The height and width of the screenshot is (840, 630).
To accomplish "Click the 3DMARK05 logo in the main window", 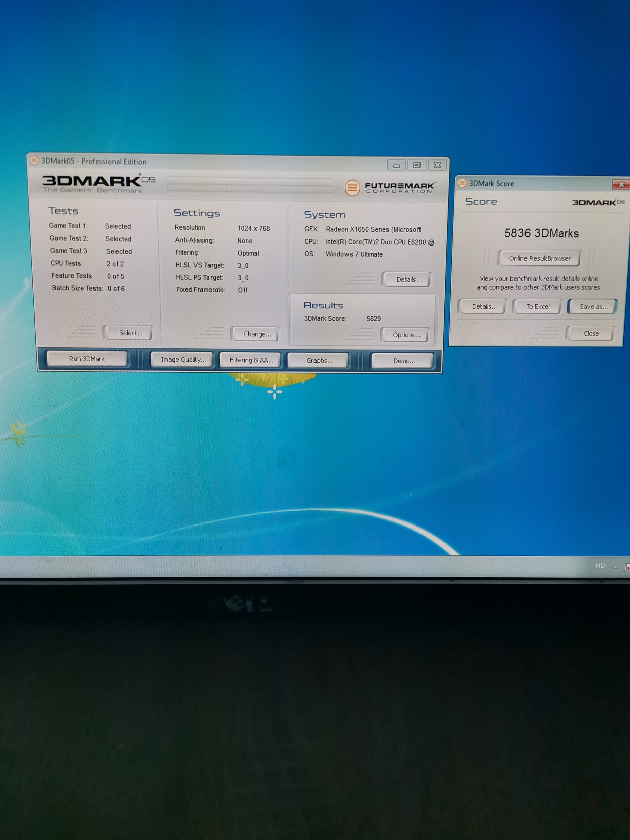I will click(x=98, y=184).
